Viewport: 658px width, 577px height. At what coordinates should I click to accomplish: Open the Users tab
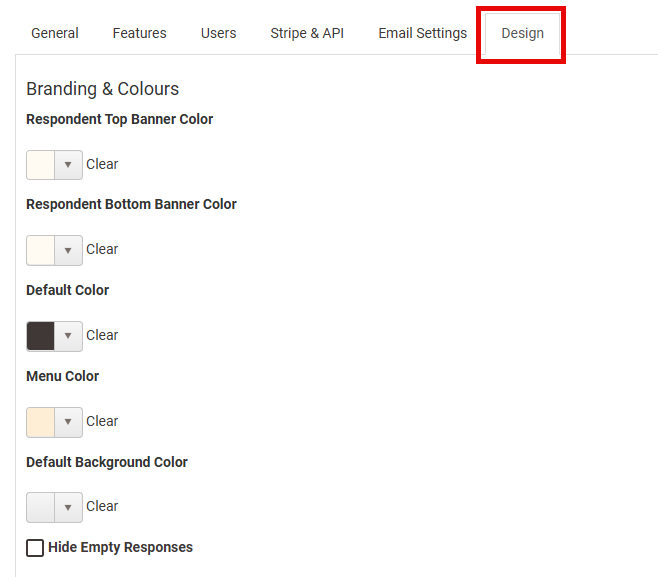tap(218, 33)
